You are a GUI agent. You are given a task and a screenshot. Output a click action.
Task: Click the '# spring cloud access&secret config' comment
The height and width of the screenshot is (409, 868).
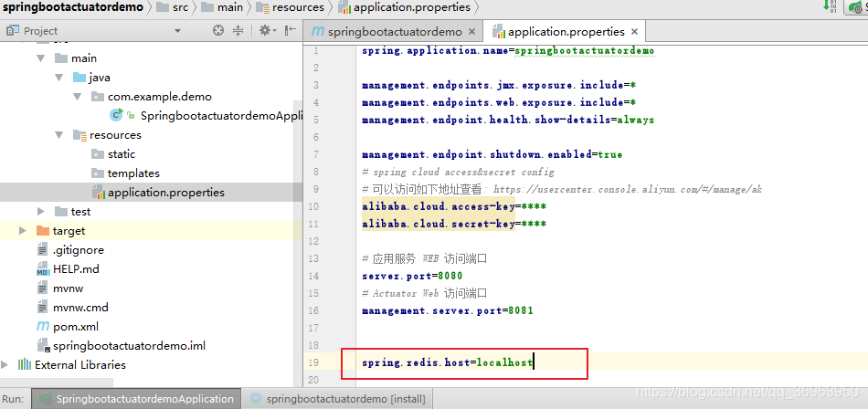[459, 172]
